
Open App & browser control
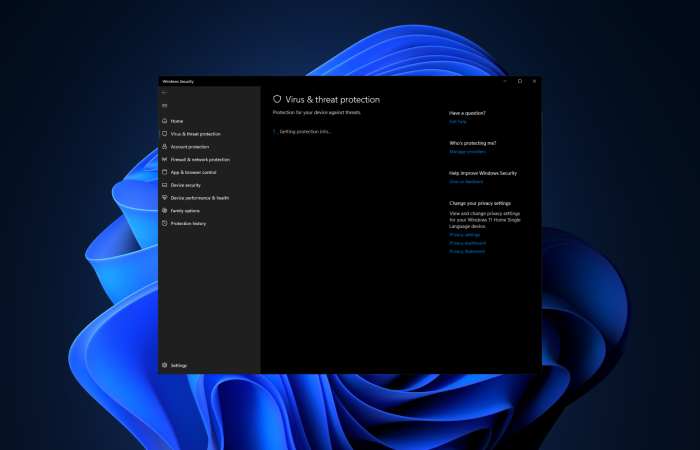tap(193, 172)
